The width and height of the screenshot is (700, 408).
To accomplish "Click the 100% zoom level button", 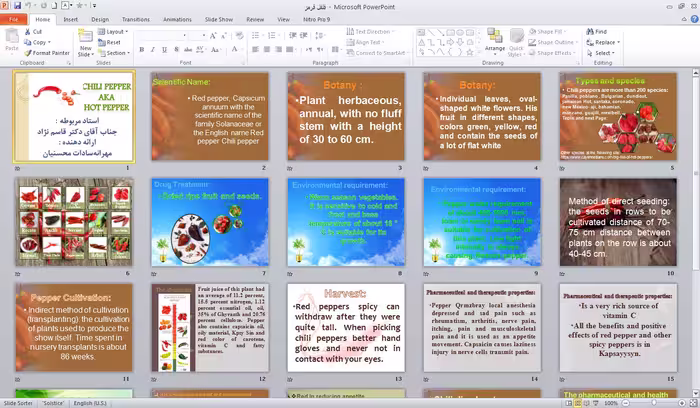I will pyautogui.click(x=611, y=403).
